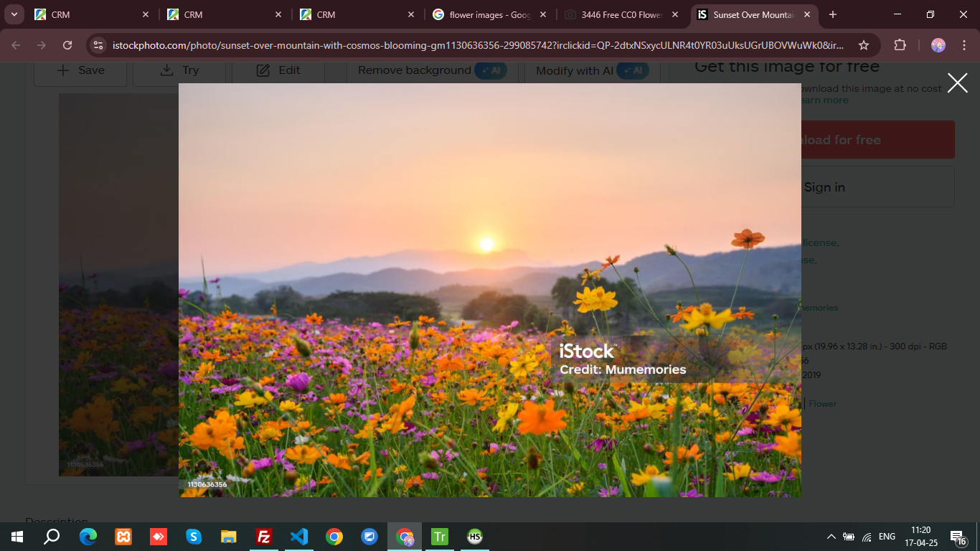Open the tab search dropdown arrow
Image resolution: width=980 pixels, height=551 pixels.
click(14, 14)
